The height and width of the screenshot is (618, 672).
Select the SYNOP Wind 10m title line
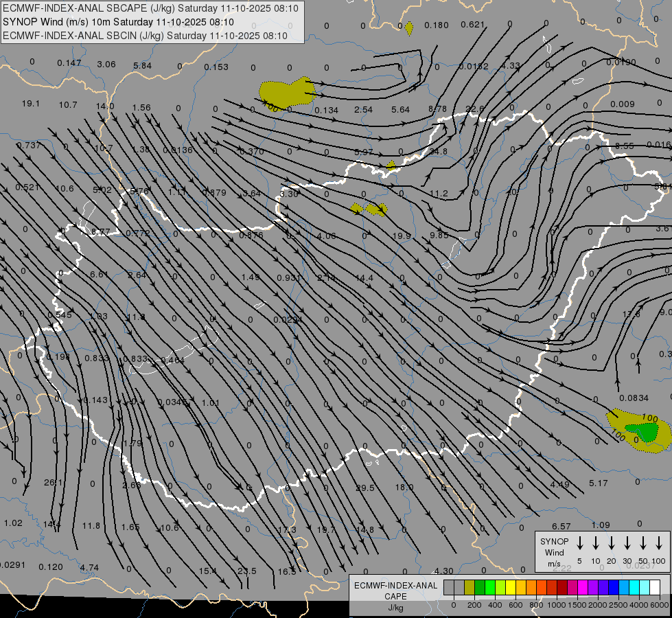pos(118,22)
